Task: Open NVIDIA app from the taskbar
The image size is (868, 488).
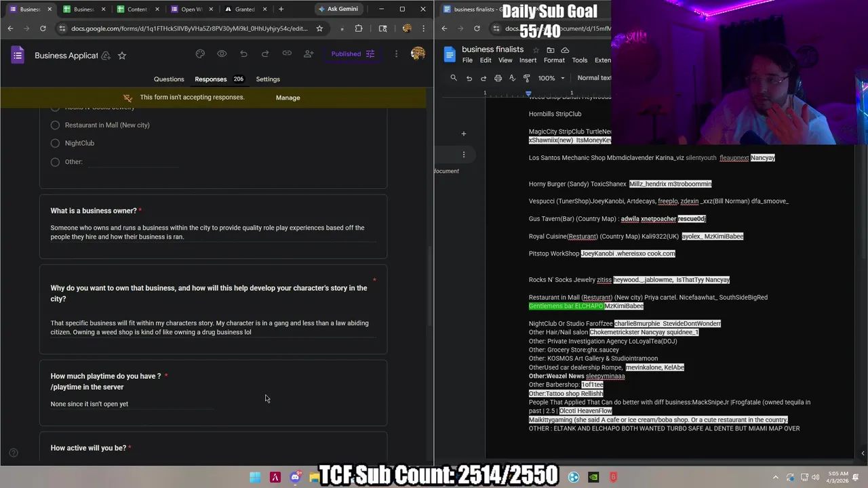Action: coord(593,477)
